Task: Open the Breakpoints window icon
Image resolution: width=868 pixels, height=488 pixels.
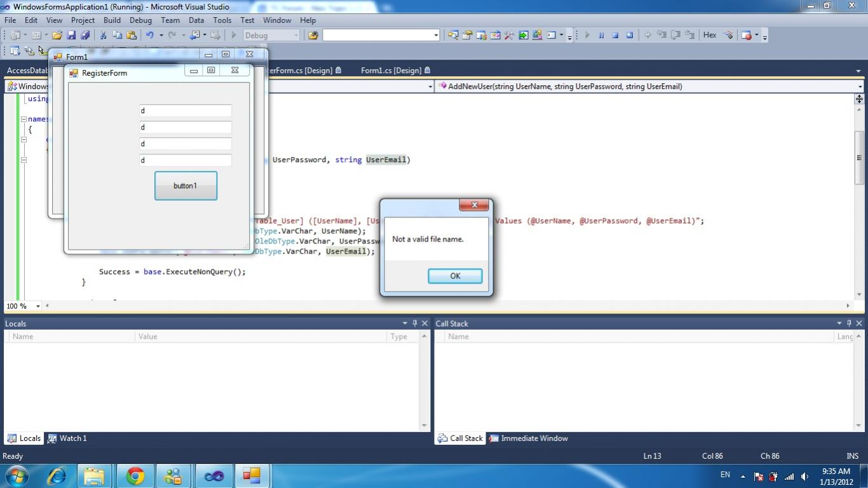Action: [x=747, y=36]
